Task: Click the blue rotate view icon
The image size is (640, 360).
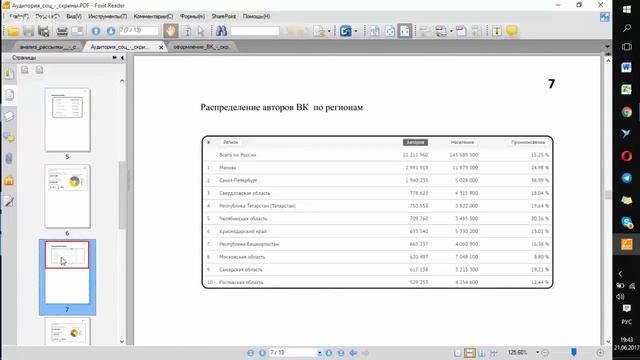Action: pyautogui.click(x=346, y=31)
